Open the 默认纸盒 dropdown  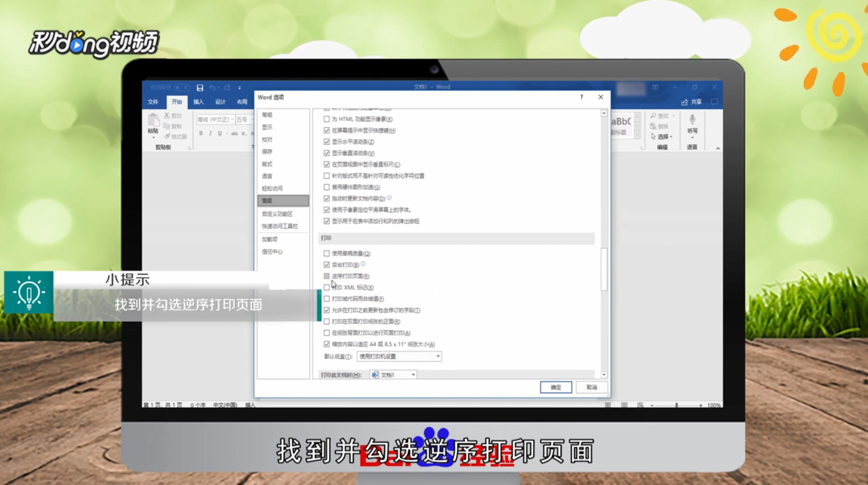click(399, 357)
